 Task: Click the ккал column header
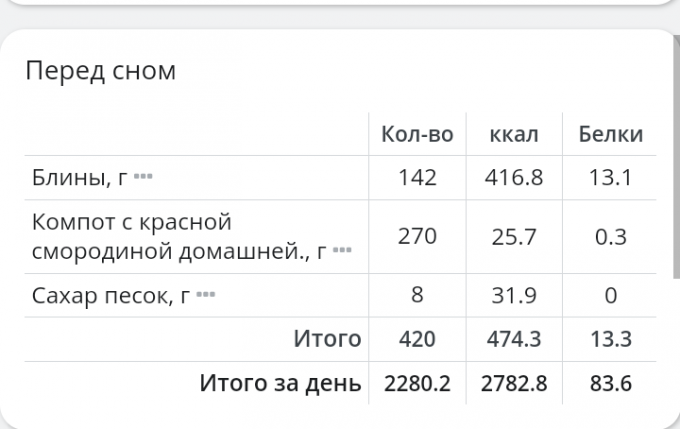point(514,134)
